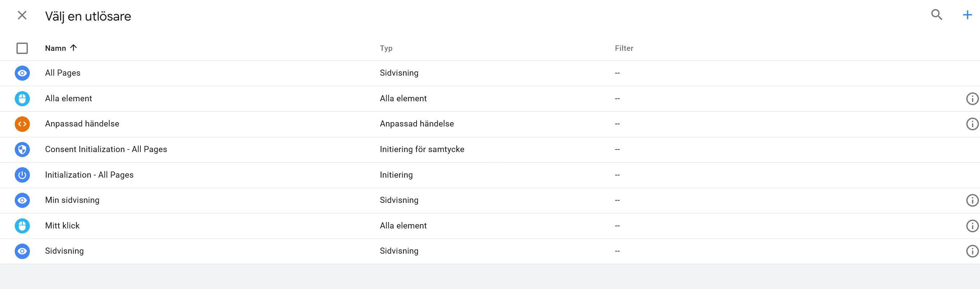Click the power icon for Initialization - All Pages
This screenshot has width=980, height=289.
pos(22,175)
